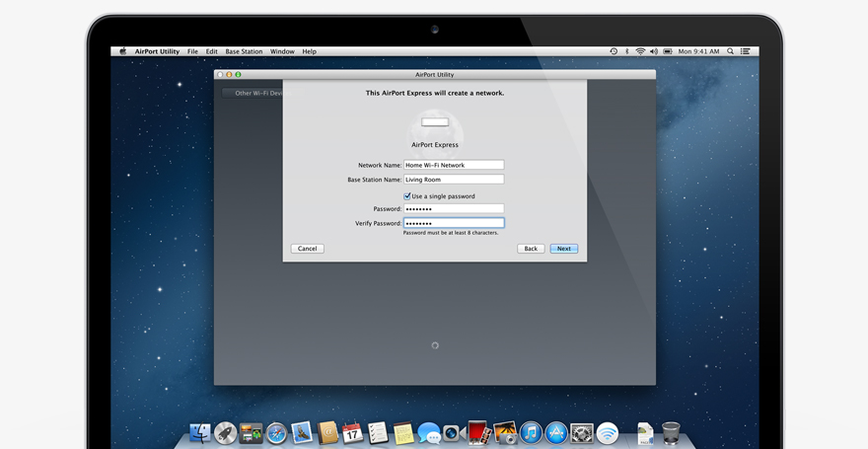Open Notification Center list icon
The image size is (868, 449).
[745, 51]
